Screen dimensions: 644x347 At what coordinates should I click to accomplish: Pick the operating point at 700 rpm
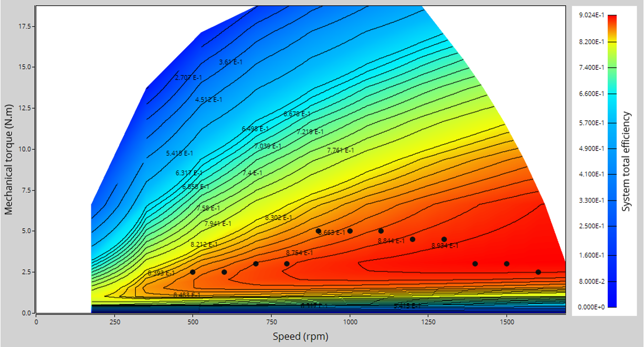(256, 264)
